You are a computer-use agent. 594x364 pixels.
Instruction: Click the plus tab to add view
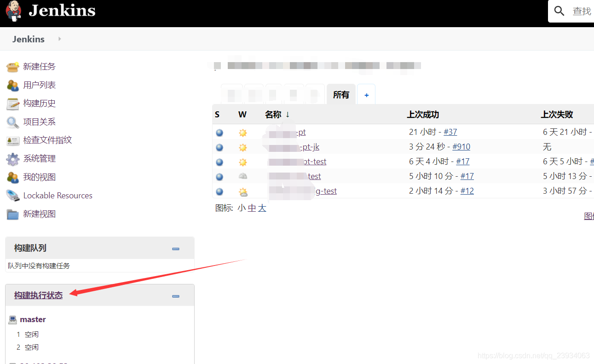coord(366,95)
